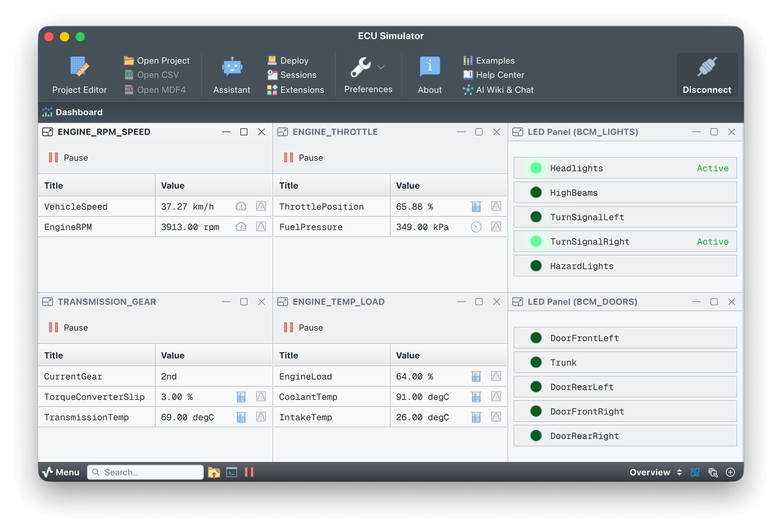Toggle the TurnSignalLeft LED
Screen dimensions: 782x532
536,217
